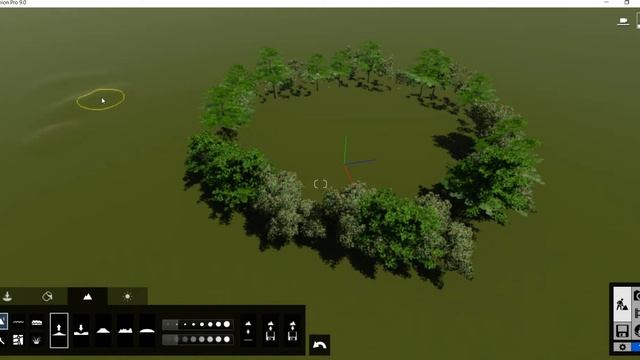Image resolution: width=640 pixels, height=360 pixels.
Task: Choose the Flatten terrain brush
Action: click(103, 331)
